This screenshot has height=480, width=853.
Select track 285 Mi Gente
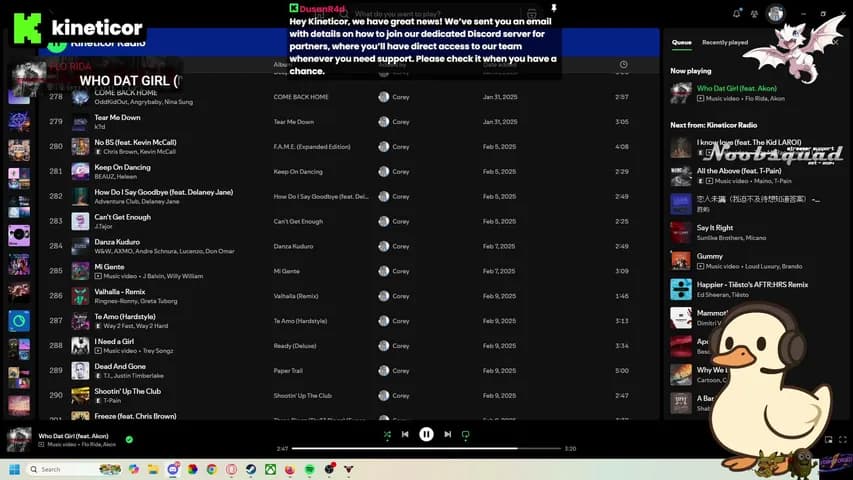(348, 271)
